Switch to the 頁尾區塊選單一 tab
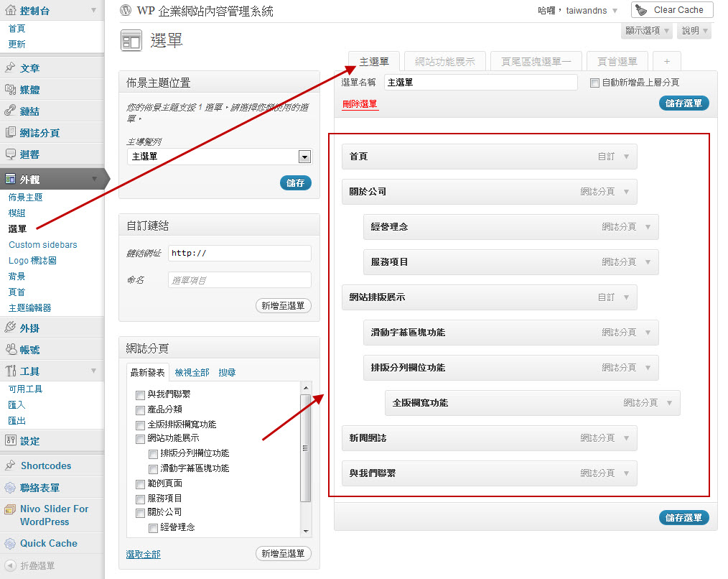 pos(536,61)
